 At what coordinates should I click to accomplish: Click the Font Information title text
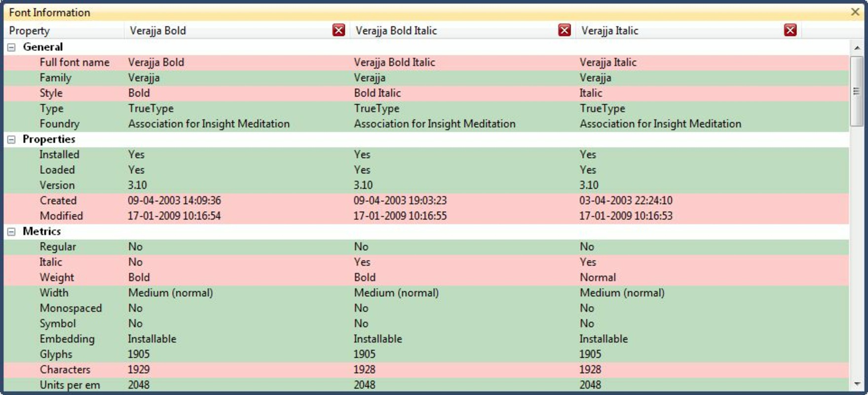tap(49, 12)
